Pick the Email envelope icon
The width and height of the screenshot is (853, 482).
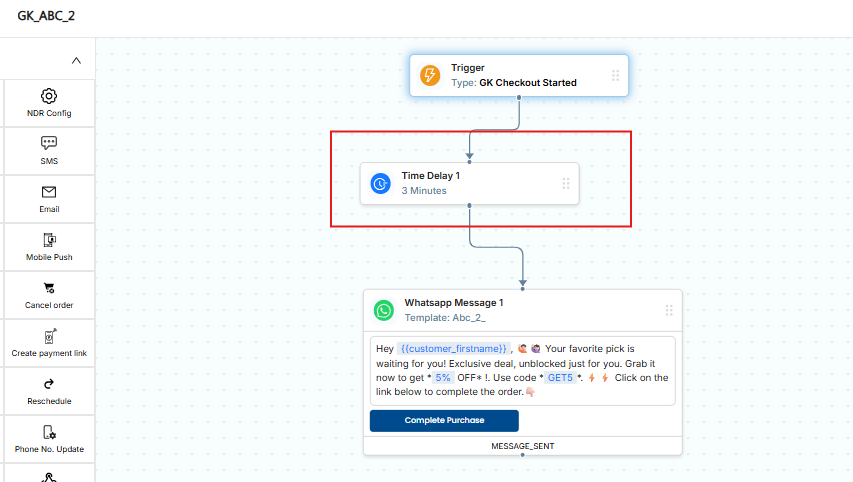(49, 191)
